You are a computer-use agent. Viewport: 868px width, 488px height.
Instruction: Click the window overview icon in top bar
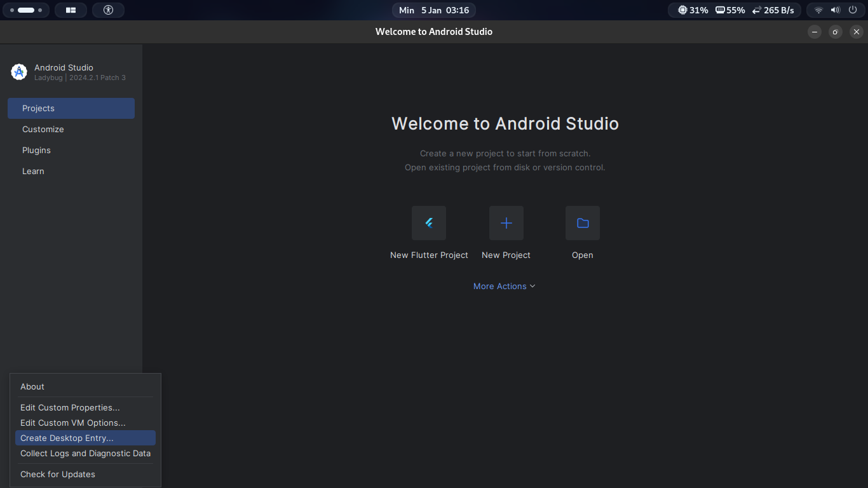coord(71,10)
